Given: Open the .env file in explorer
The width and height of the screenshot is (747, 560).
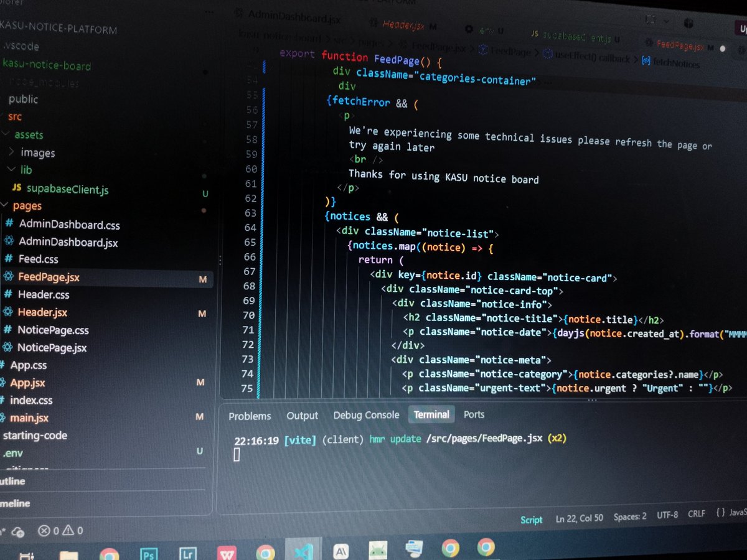Looking at the screenshot, I should 12,452.
